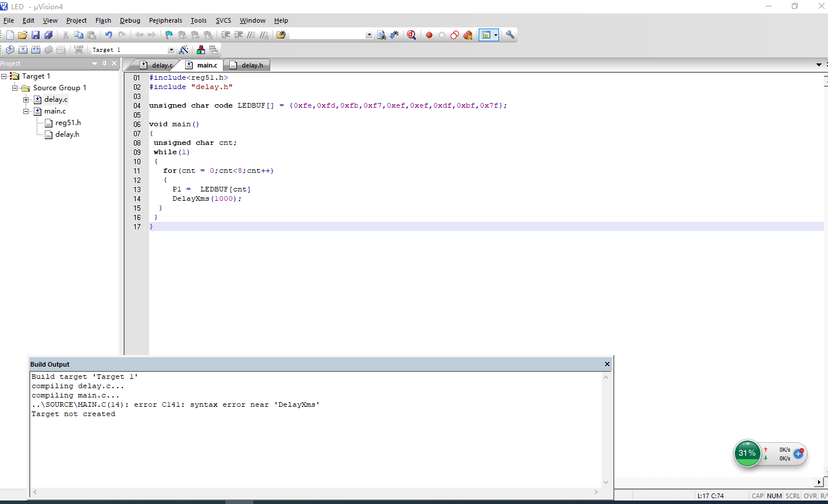
Task: Copy selection using the Copy icon
Action: [x=79, y=35]
